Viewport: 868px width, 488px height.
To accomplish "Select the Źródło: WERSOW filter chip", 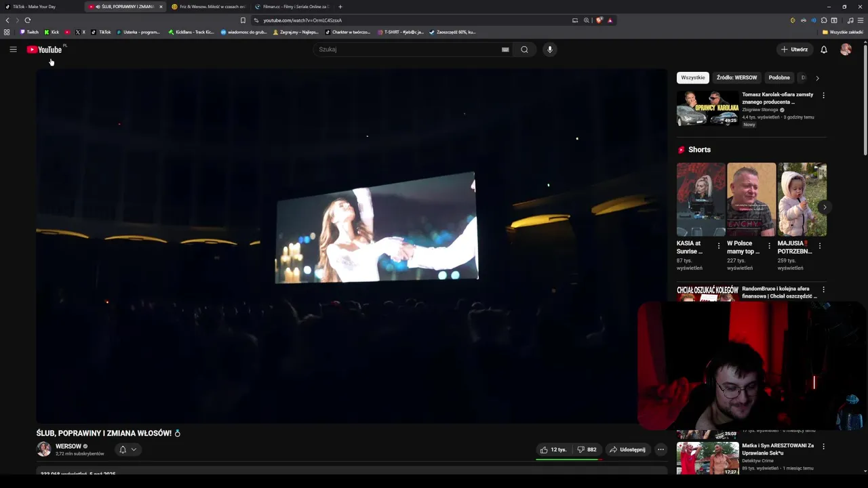I will coord(736,77).
